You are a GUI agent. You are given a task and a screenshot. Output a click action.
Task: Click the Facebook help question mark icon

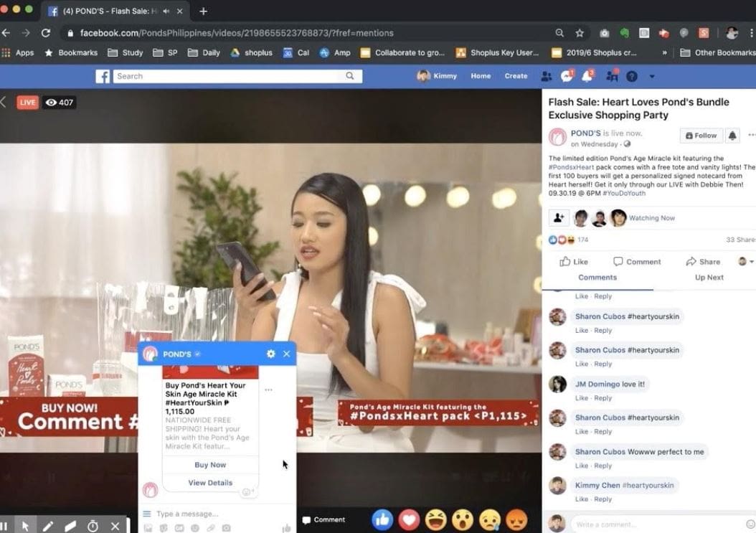[632, 76]
